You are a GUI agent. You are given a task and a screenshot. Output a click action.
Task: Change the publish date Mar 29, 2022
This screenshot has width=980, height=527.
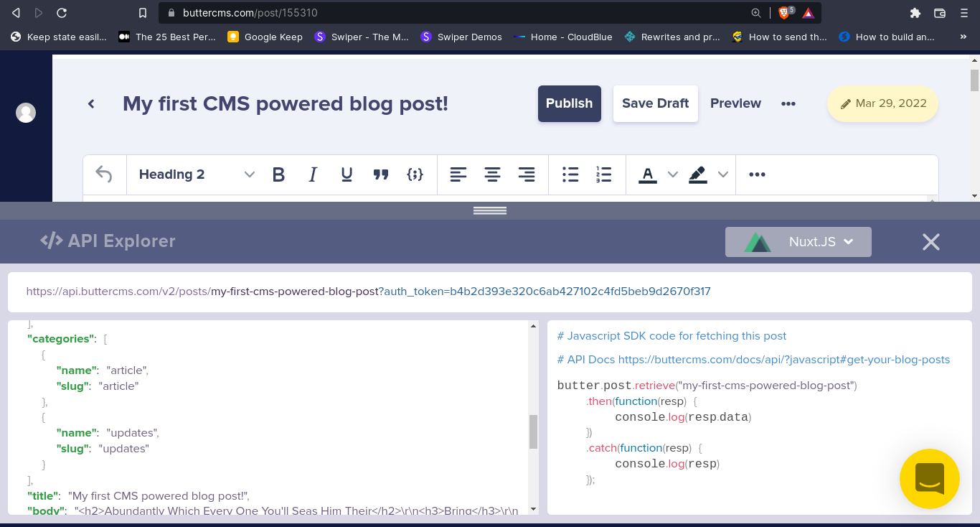point(883,103)
